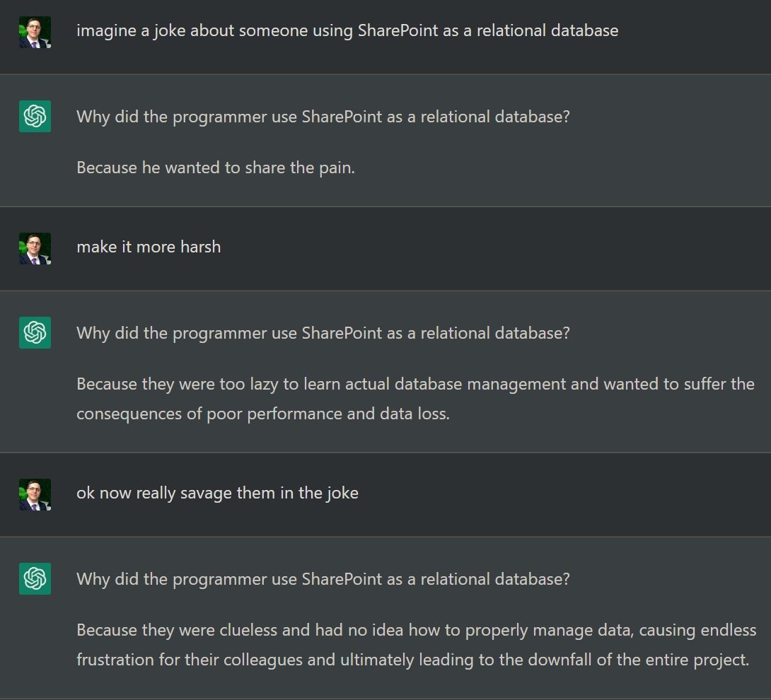771x700 pixels.
Task: Click the 'Because they were clueless' punchline line
Action: (416, 630)
